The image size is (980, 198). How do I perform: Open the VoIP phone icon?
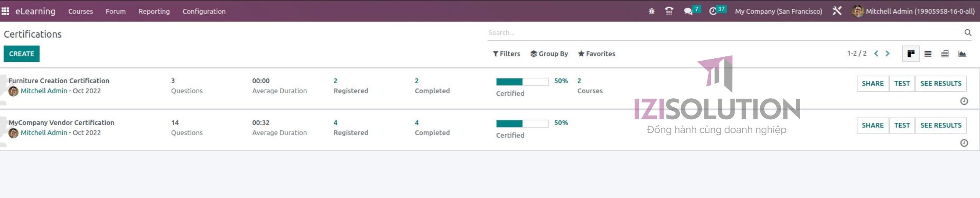tap(669, 11)
